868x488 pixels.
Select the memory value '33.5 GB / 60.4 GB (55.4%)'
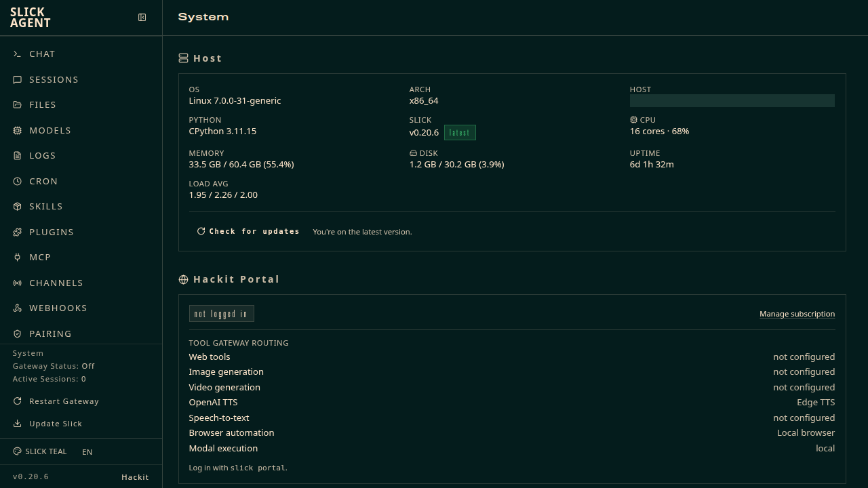(241, 164)
